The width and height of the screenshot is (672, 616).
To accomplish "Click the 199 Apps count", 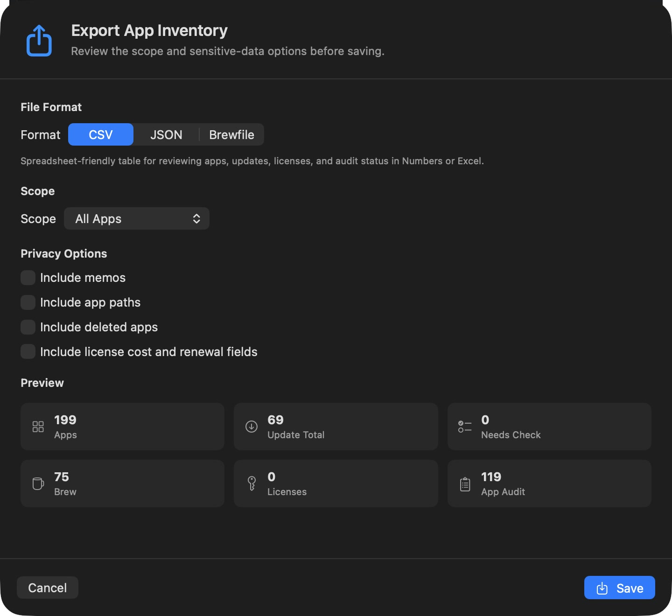I will pos(65,420).
